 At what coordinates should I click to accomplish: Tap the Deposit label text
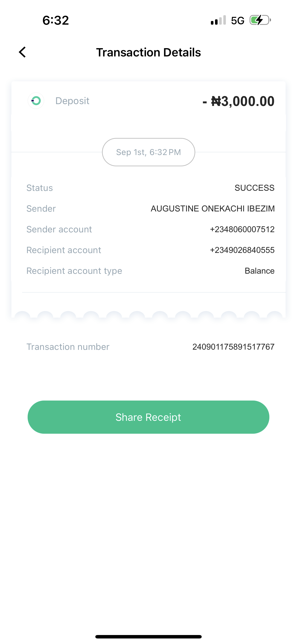(x=72, y=101)
